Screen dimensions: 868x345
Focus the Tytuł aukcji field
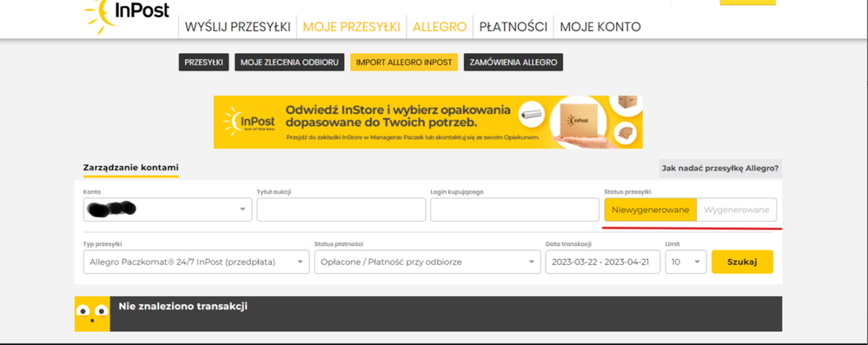tap(341, 210)
